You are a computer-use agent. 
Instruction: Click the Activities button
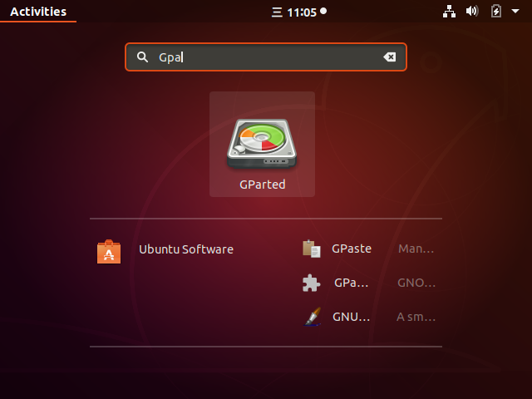point(38,12)
